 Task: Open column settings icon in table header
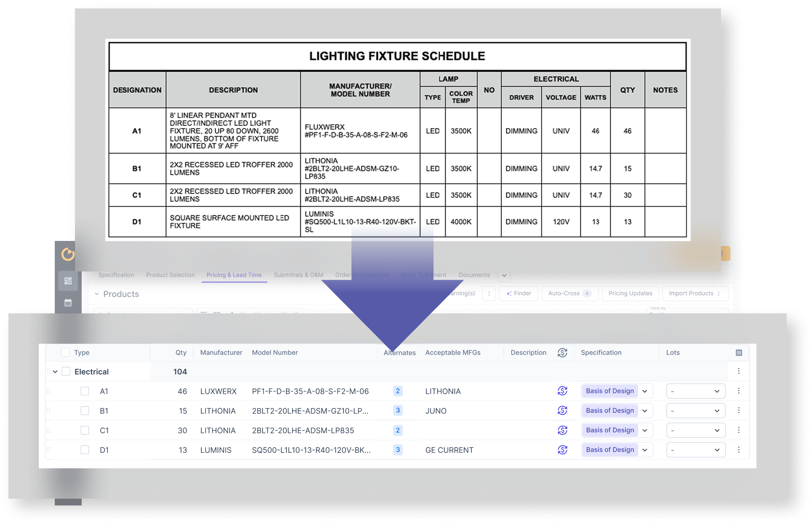[739, 353]
